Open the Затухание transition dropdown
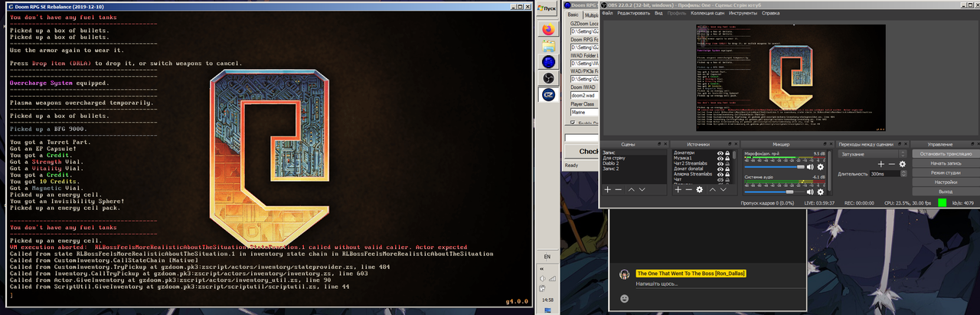 [872, 154]
